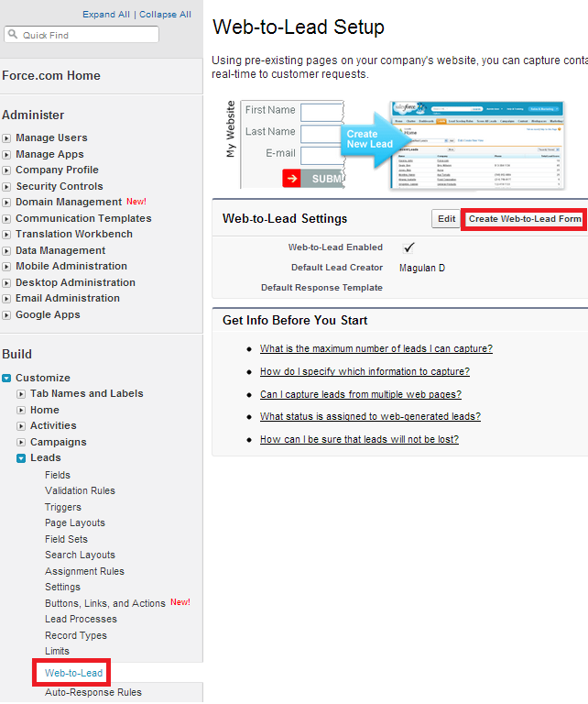
Task: Open 'What is the maximum number of leads' link
Action: [x=376, y=348]
